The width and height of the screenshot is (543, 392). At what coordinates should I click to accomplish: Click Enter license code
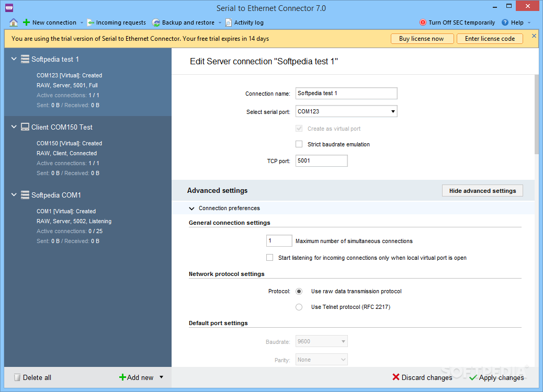click(x=490, y=39)
